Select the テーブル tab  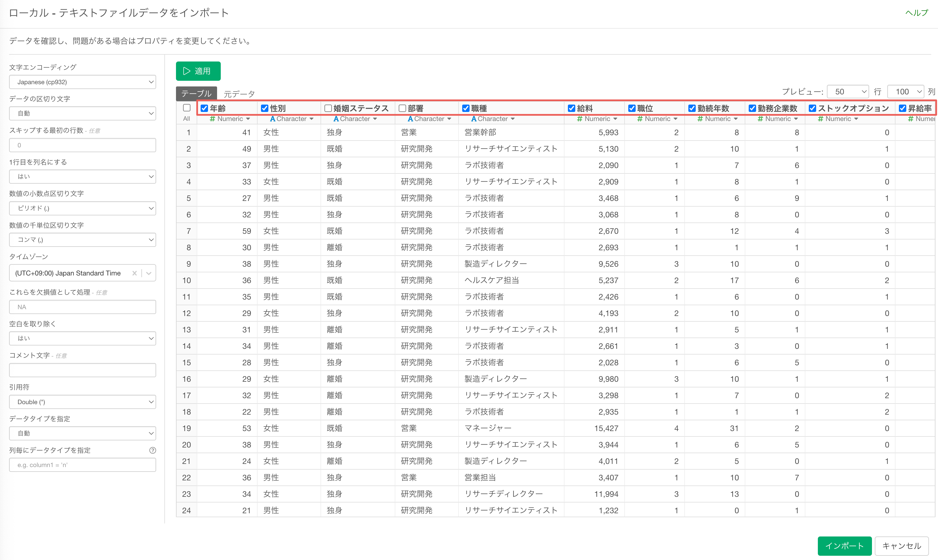pos(196,93)
